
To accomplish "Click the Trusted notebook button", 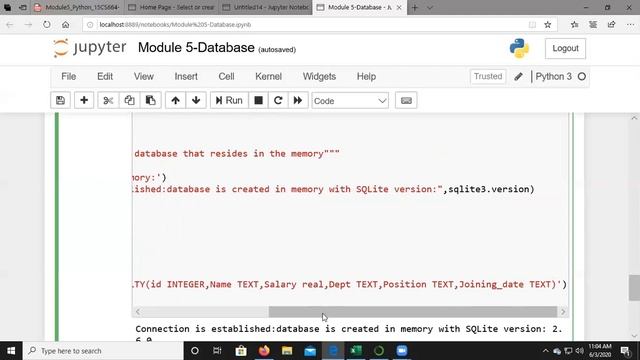I will (x=488, y=76).
